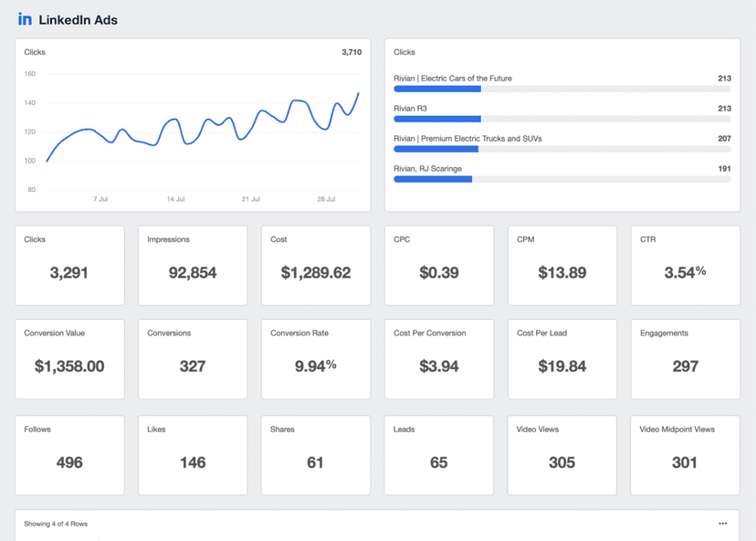Click the CPC metric card
This screenshot has width=756, height=541.
[438, 265]
